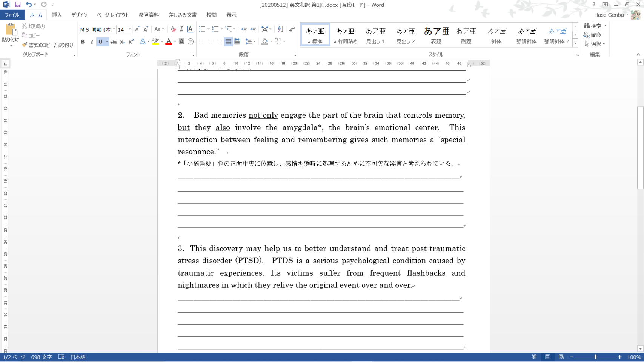
Task: Undo the last action
Action: click(x=29, y=5)
